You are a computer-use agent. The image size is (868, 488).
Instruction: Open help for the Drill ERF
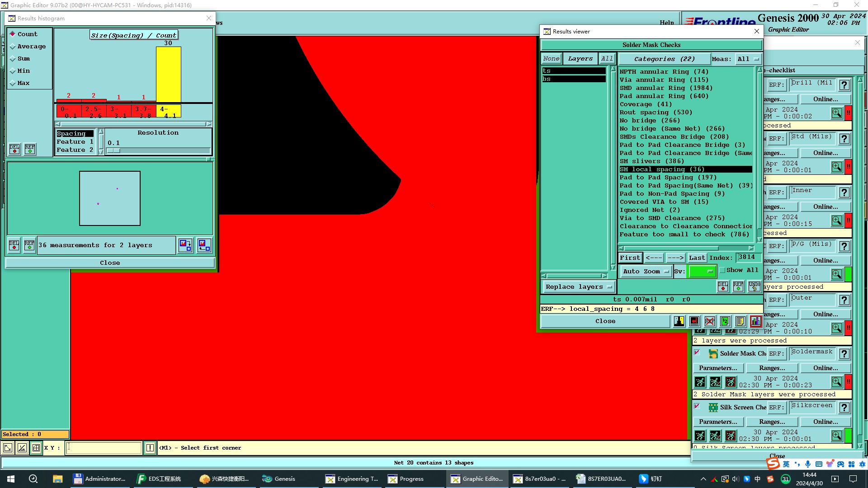point(844,85)
